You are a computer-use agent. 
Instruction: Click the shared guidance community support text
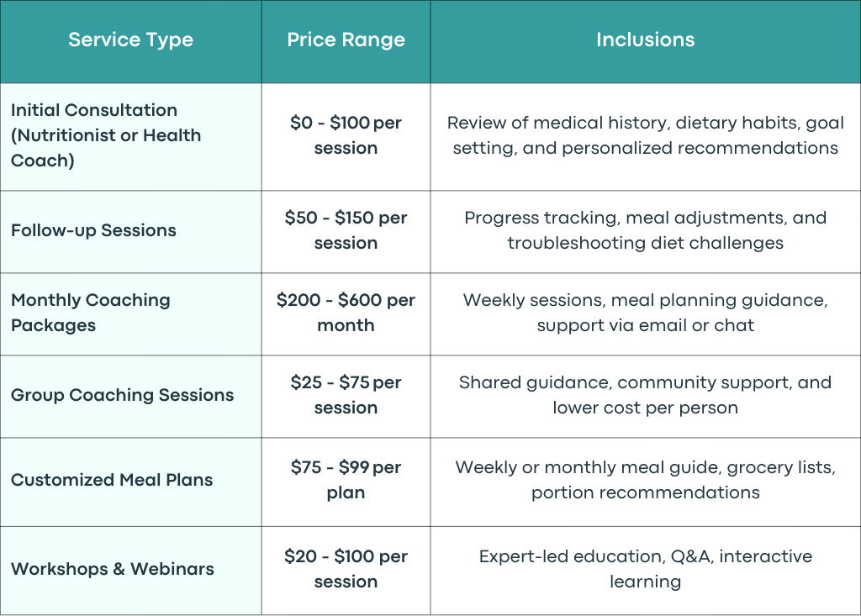[x=645, y=395]
